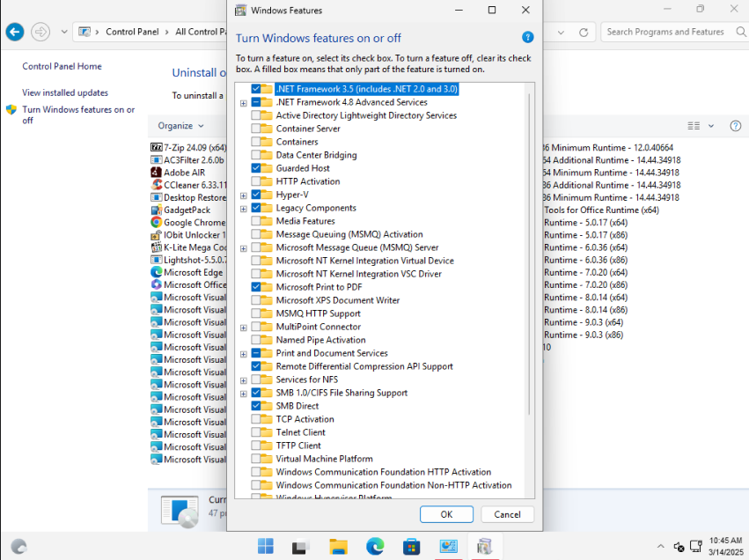Click OK in Windows Features dialog
The image size is (749, 560).
pos(446,514)
